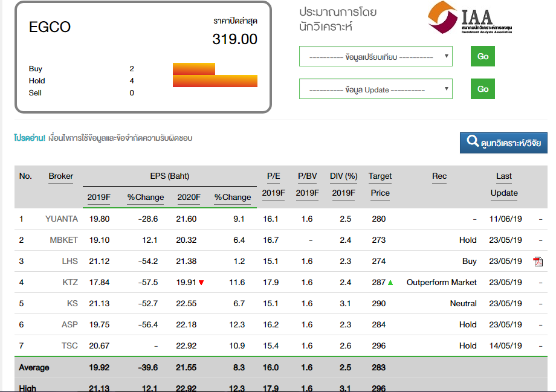Click the ดูบทวิเคราะห์/วิจัย button

503,143
